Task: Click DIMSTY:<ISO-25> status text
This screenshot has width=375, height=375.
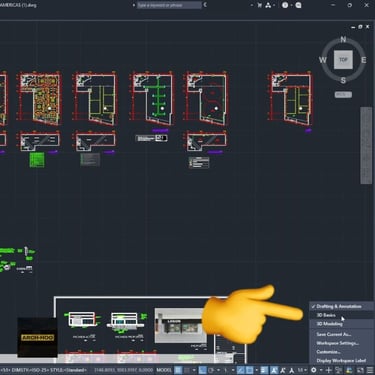Action: [x=31, y=370]
